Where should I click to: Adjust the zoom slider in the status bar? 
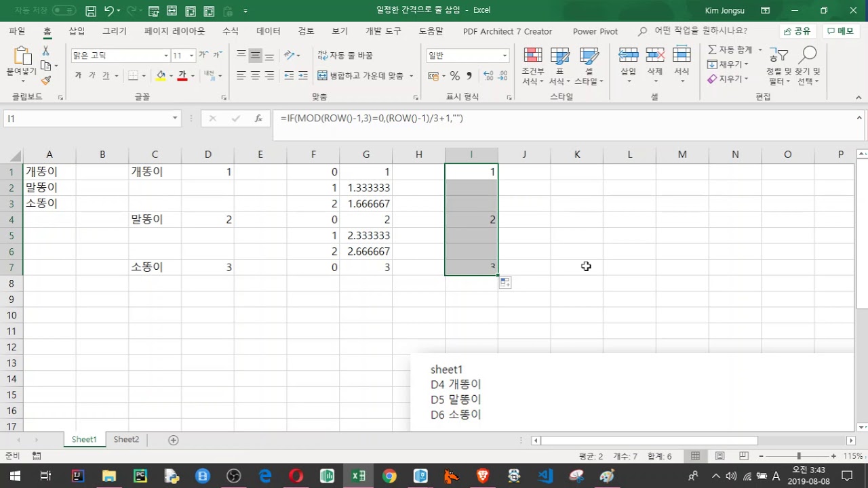click(798, 456)
